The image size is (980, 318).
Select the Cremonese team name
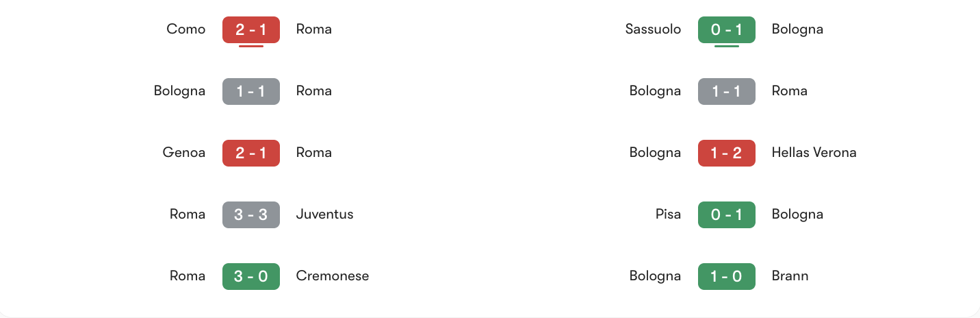[x=333, y=276]
